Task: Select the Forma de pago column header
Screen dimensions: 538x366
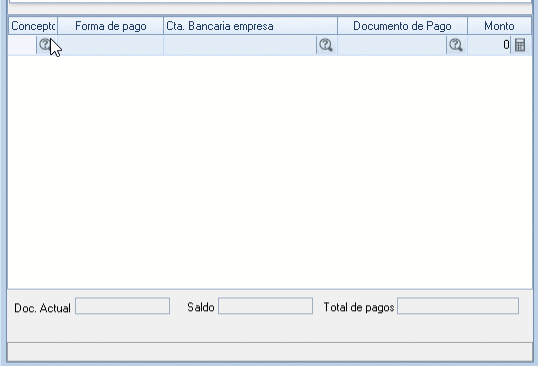Action: (110, 26)
